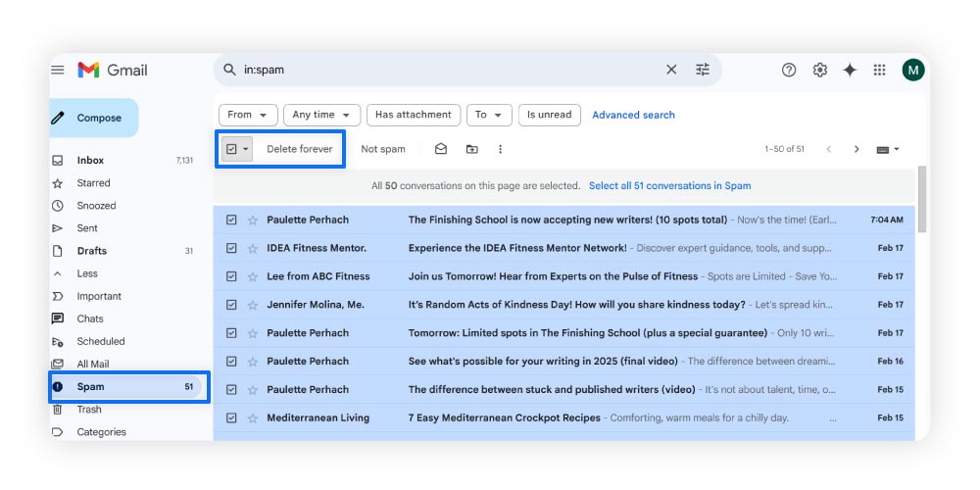Screen dimensions: 980x490
Task: Star the Mediterranean Living email
Action: click(x=253, y=418)
